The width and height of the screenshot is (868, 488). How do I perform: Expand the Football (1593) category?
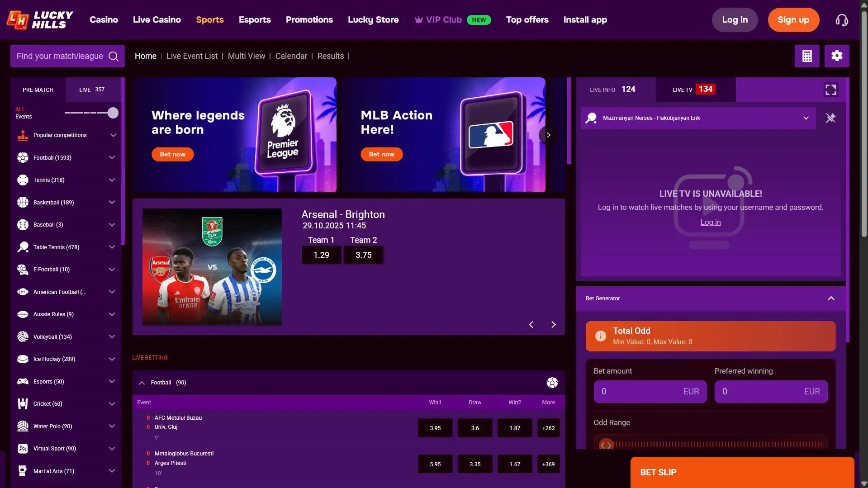coord(112,158)
